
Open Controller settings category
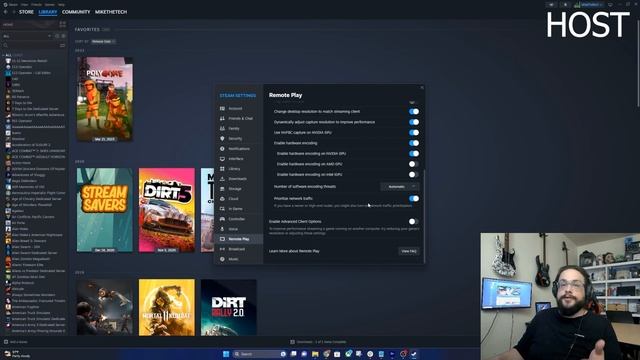pos(238,219)
